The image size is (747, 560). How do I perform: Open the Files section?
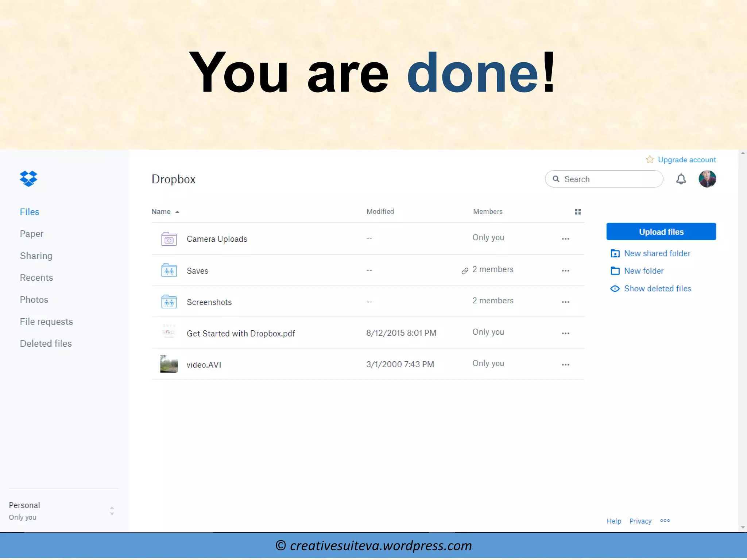30,212
